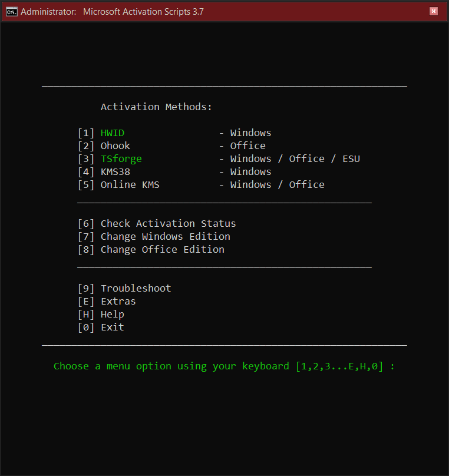Click the command prompt icon in title bar
The width and height of the screenshot is (449, 476).
coord(11,11)
